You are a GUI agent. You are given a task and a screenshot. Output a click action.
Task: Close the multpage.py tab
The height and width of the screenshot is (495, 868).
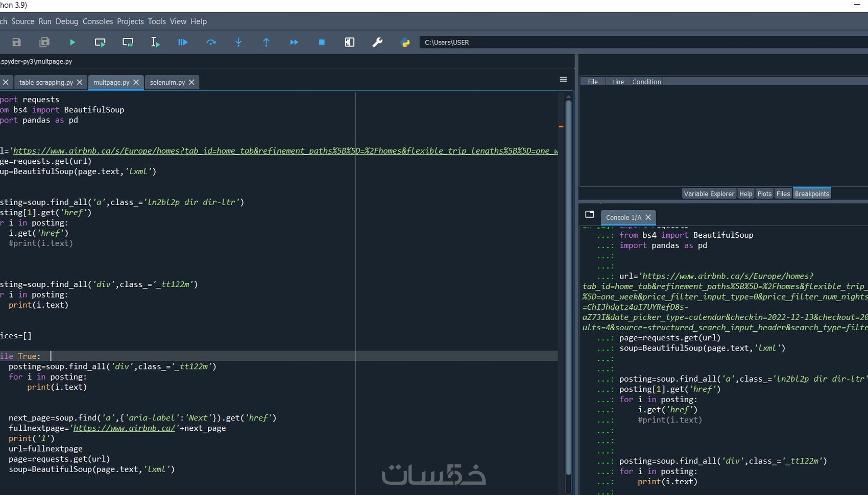pyautogui.click(x=136, y=82)
